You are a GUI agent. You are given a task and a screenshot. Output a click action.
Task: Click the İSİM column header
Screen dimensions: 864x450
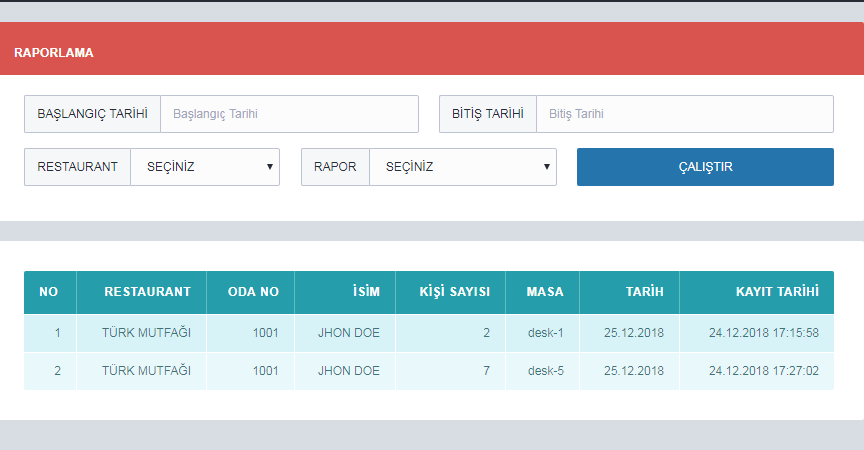[x=345, y=292]
